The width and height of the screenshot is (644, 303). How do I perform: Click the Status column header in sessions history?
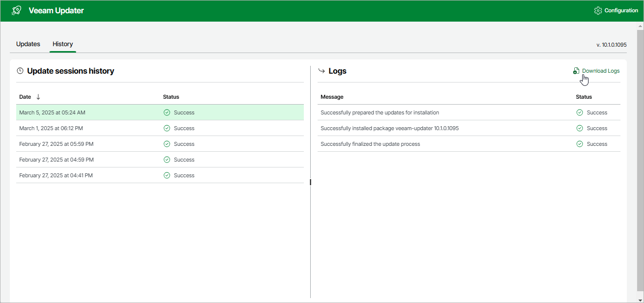click(171, 97)
